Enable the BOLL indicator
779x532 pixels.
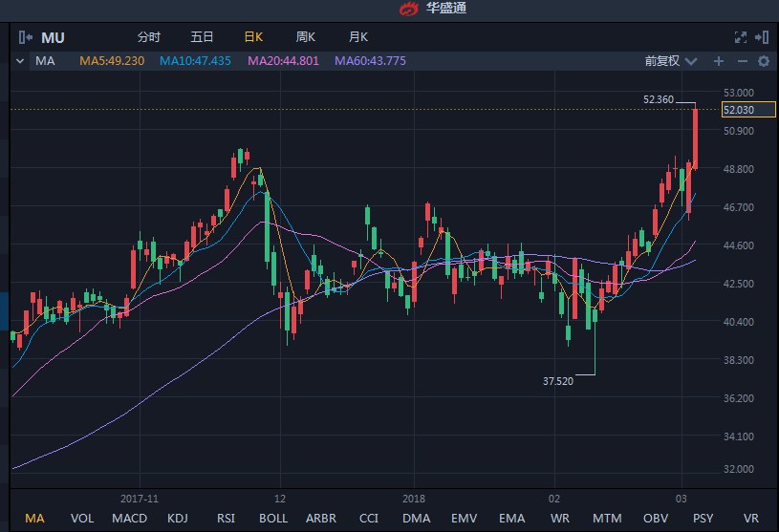(272, 519)
